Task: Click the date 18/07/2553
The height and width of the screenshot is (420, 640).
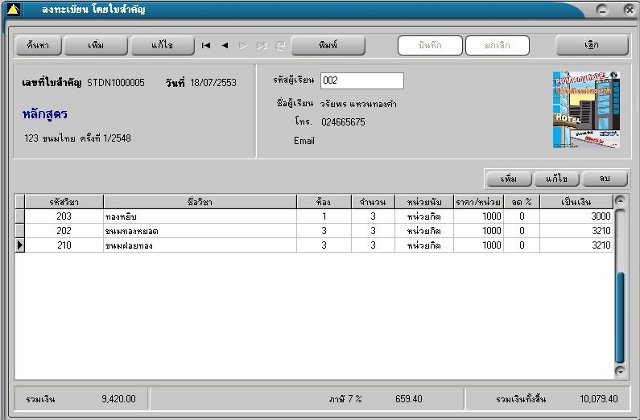Action: pyautogui.click(x=213, y=83)
